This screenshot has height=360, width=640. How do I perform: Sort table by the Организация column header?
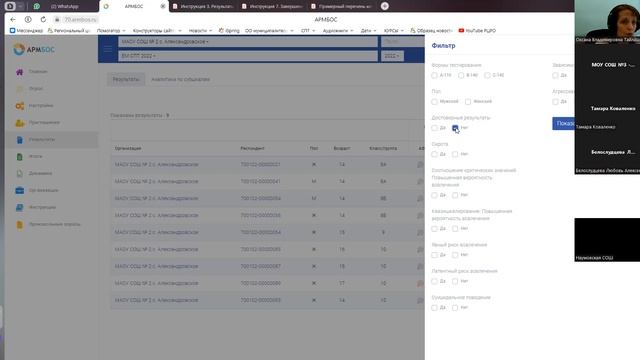(x=128, y=149)
